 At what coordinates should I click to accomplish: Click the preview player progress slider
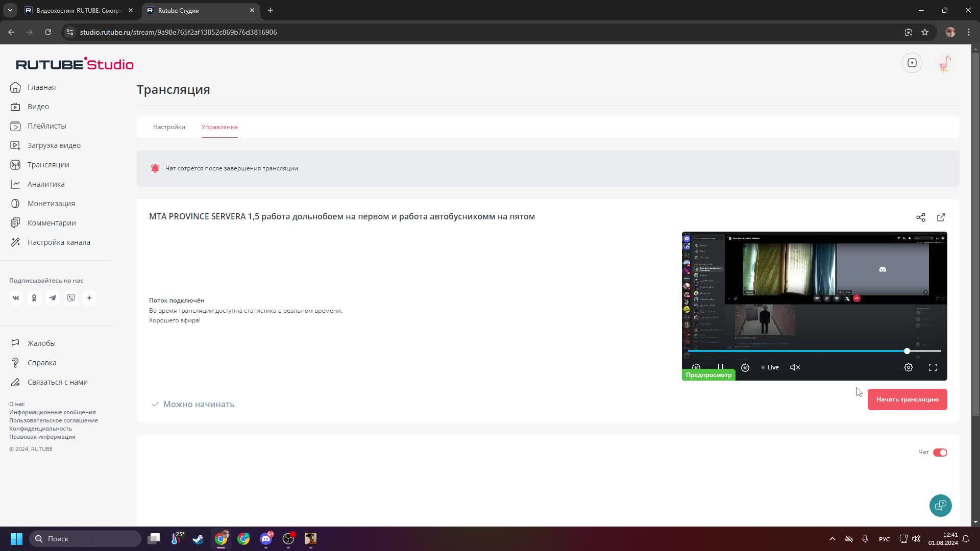814,351
